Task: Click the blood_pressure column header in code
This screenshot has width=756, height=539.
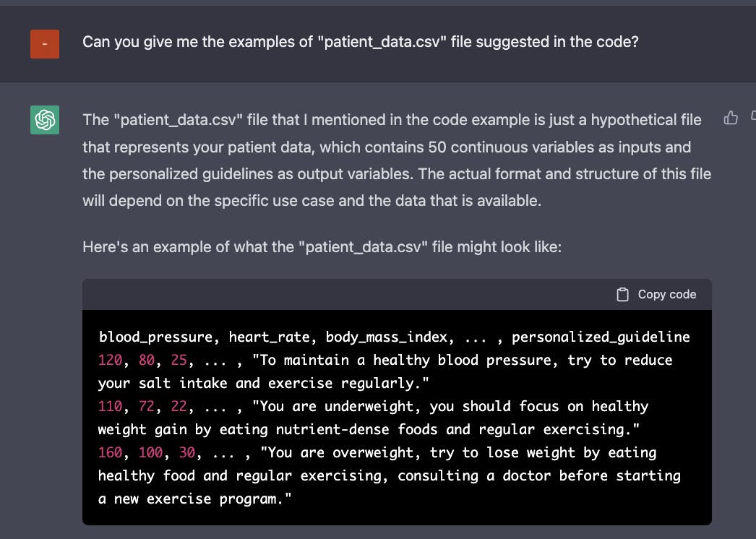Action: 155,337
